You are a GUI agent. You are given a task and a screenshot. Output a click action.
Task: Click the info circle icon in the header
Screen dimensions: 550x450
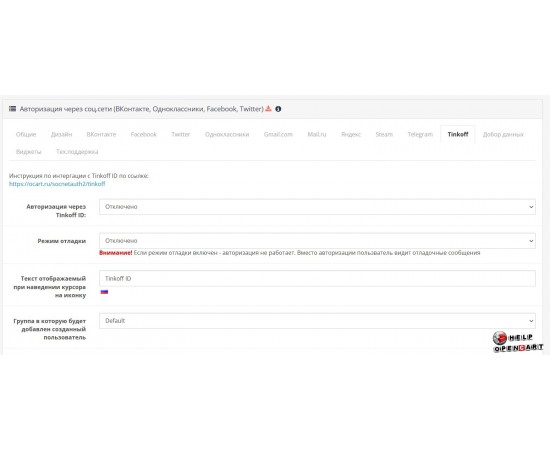278,109
